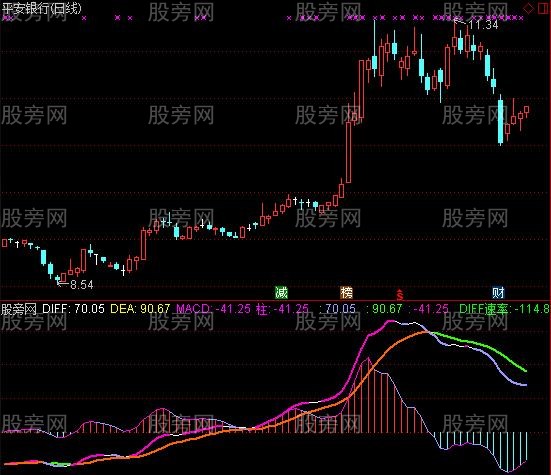Screen dimensions: 551x475
Task: Click the 8.54 low price label
Action: click(x=82, y=285)
